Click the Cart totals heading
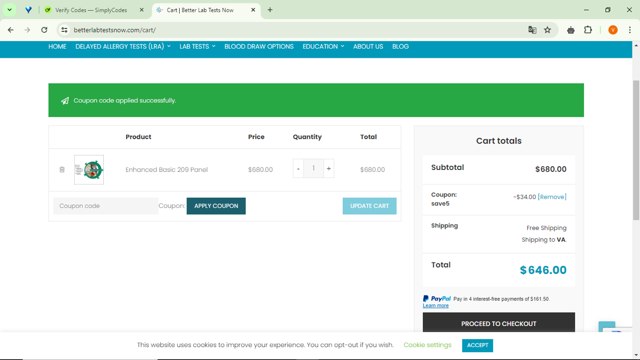The height and width of the screenshot is (360, 640). (x=499, y=141)
